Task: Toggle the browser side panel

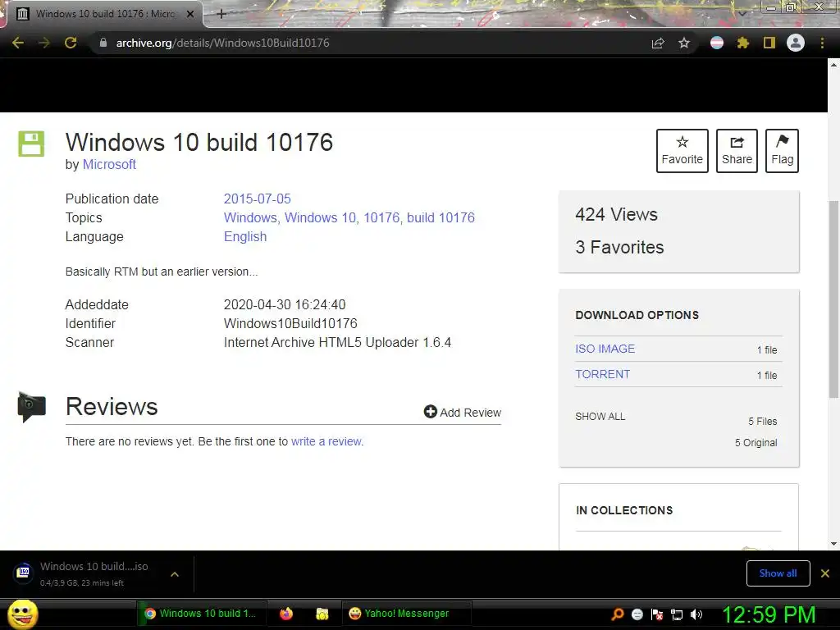Action: tap(769, 43)
